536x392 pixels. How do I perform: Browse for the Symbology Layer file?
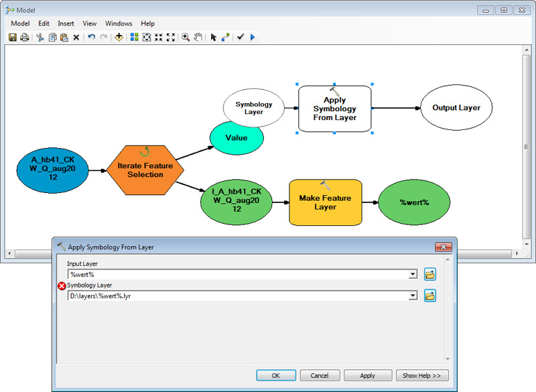[x=429, y=296]
